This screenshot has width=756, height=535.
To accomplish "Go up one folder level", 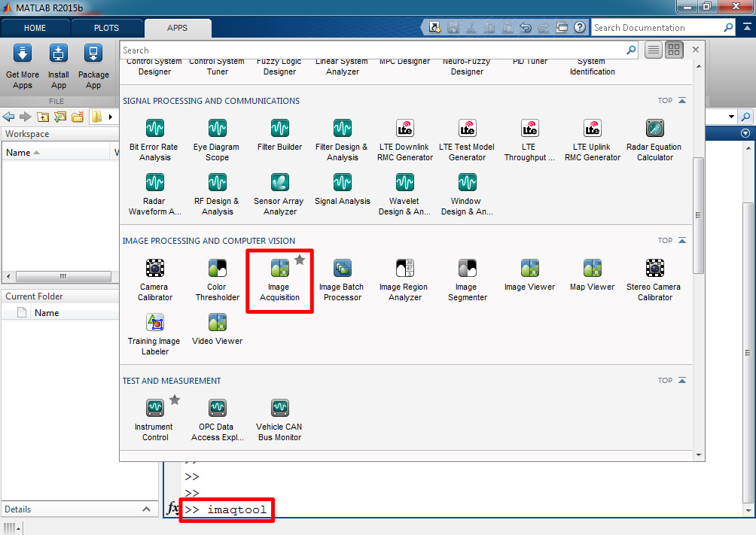I will 42,117.
